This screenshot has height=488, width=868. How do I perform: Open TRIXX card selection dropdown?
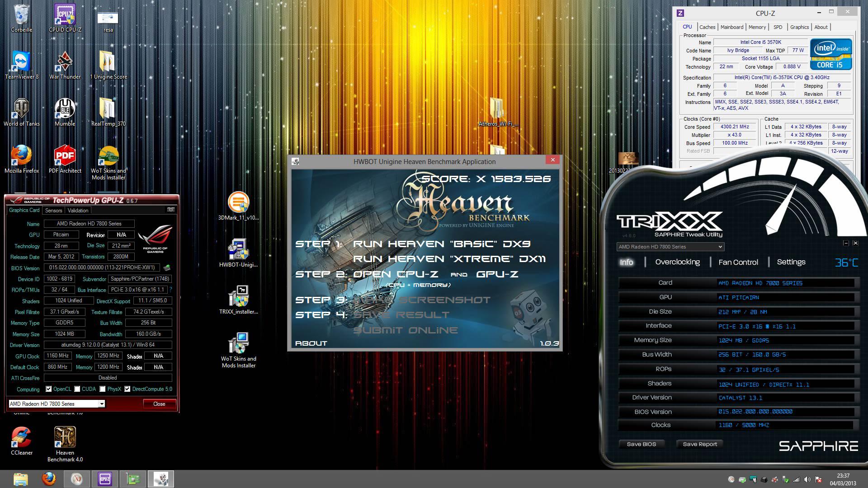click(x=670, y=247)
